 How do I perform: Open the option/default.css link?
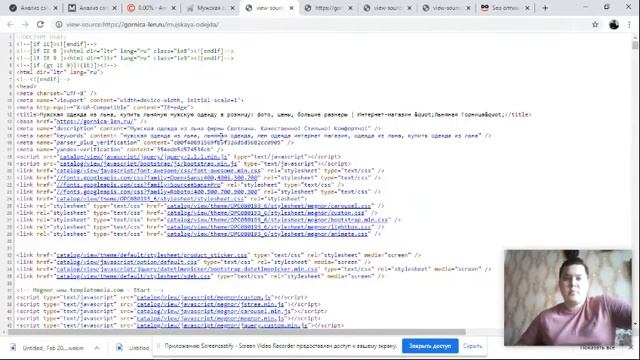pyautogui.click(x=127, y=262)
